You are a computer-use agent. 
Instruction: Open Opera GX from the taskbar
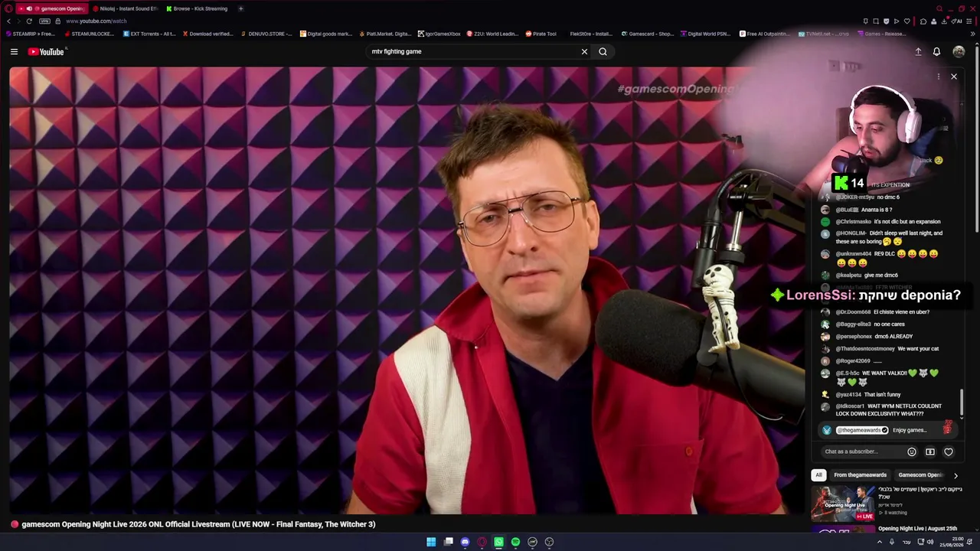[482, 542]
